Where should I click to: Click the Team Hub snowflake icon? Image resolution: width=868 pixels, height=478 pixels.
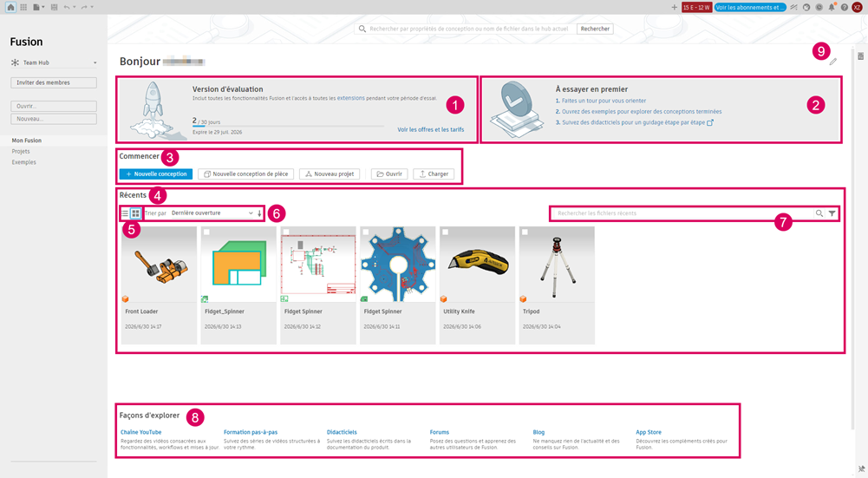point(15,62)
